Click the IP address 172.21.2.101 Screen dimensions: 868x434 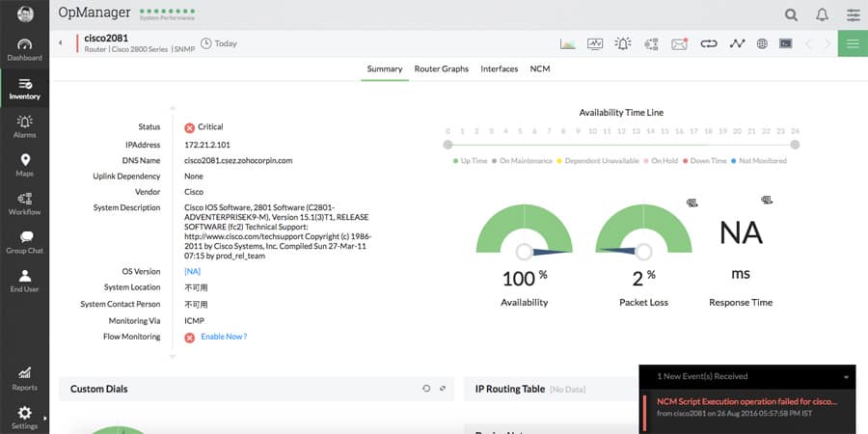point(207,145)
